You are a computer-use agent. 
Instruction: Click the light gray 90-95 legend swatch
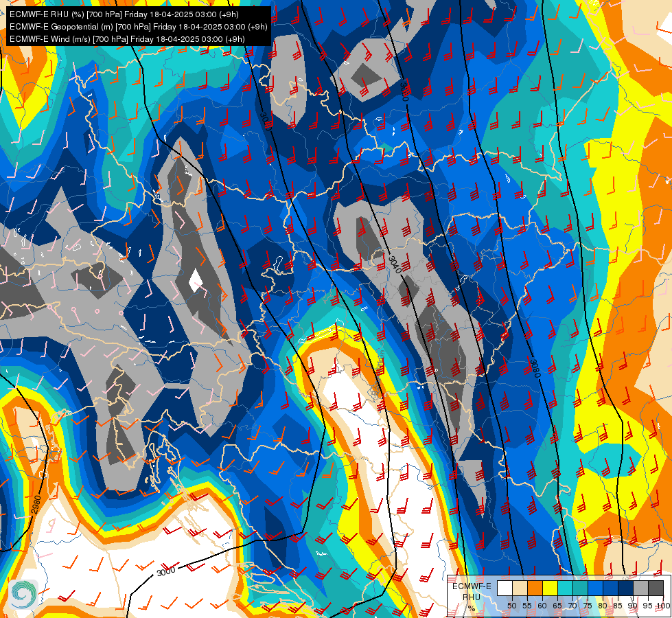coord(640,588)
